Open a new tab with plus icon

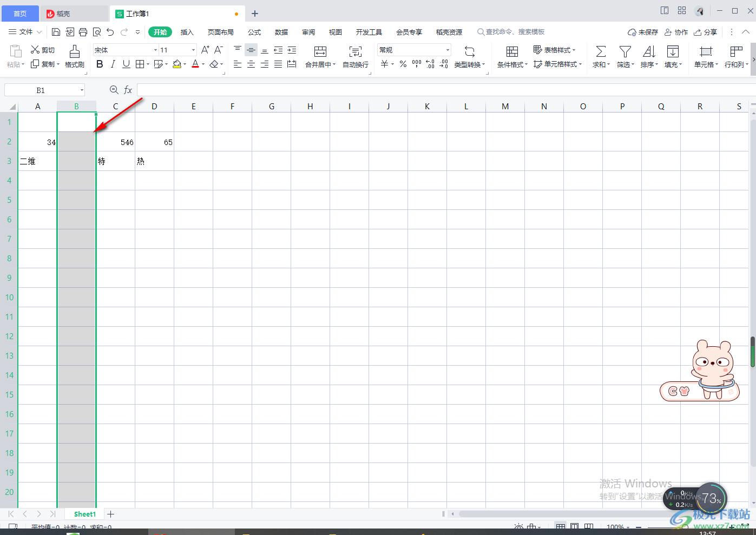(x=255, y=14)
